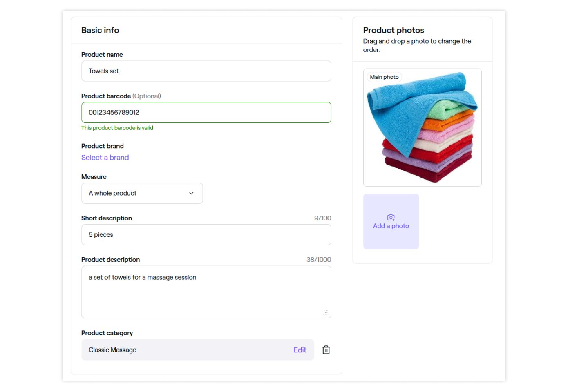
Task: Open the Measure dropdown showing A whole product
Action: pos(142,194)
